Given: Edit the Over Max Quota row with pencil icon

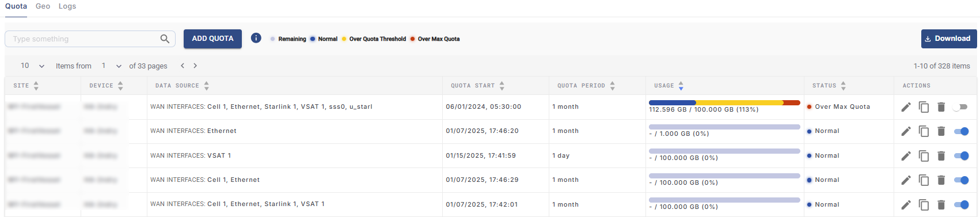Looking at the screenshot, I should click(906, 107).
